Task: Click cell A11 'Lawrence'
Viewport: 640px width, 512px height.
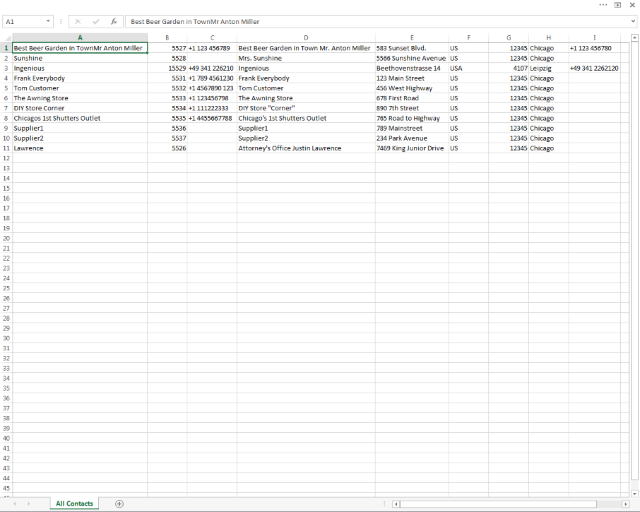Action: tap(80, 148)
